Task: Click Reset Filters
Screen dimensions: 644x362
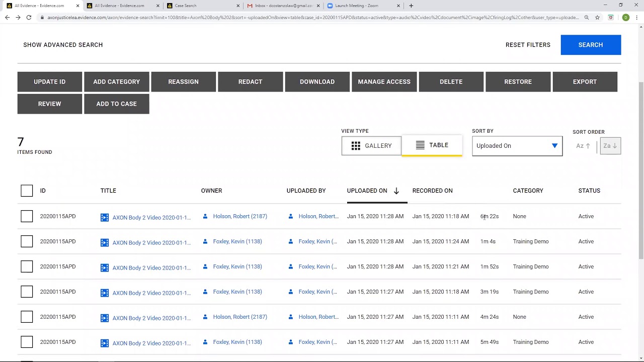Action: point(528,45)
